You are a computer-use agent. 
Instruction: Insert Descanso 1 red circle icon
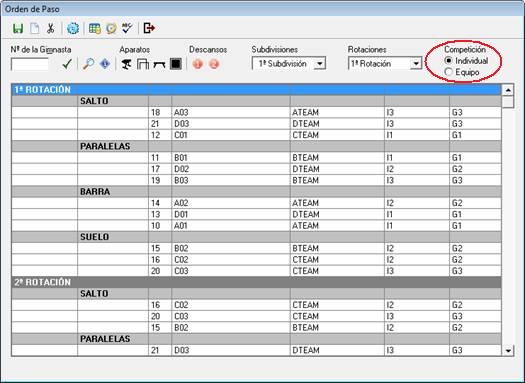tap(198, 64)
